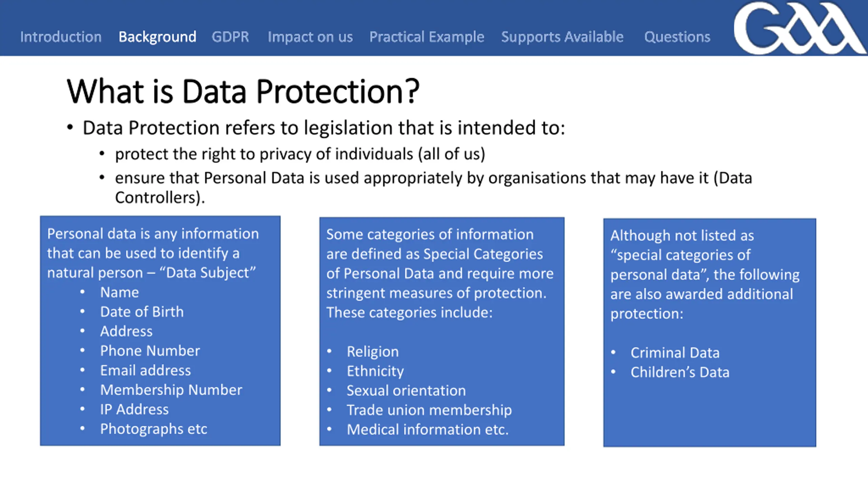Click the Trade union membership bullet
Screen dimensions: 868x488
coord(429,410)
